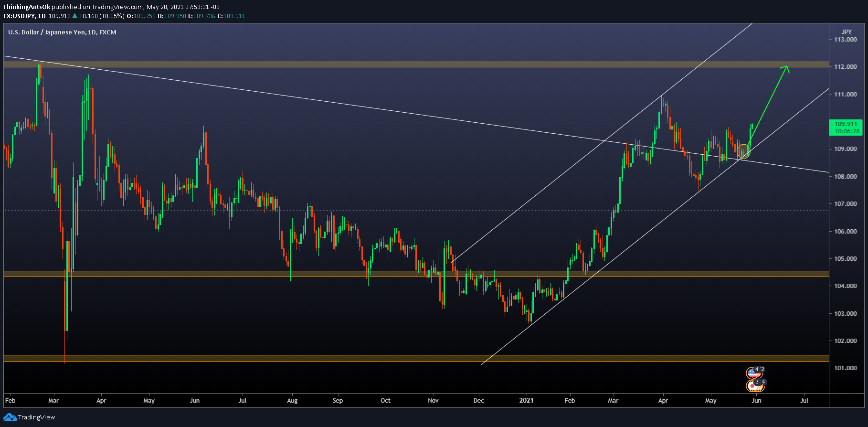Screen dimensions: 868x427
Task: Click the Japan flag economic event marker
Action: pos(753,385)
